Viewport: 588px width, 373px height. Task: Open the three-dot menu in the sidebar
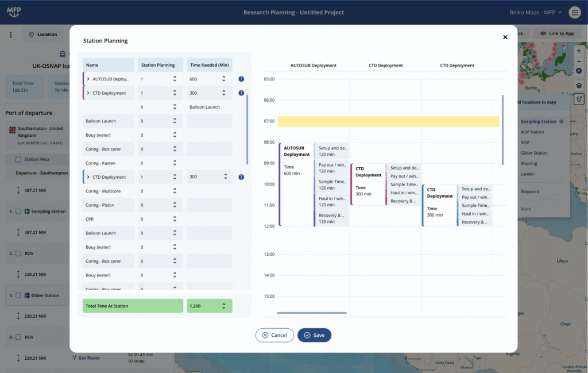[10, 34]
